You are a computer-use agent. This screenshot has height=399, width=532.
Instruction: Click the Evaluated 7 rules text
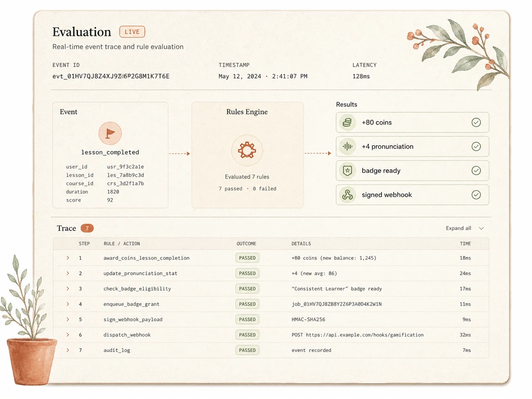(x=247, y=177)
